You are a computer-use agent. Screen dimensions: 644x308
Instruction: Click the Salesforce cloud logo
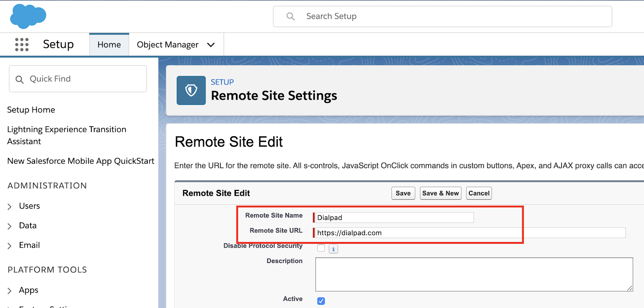pyautogui.click(x=28, y=16)
